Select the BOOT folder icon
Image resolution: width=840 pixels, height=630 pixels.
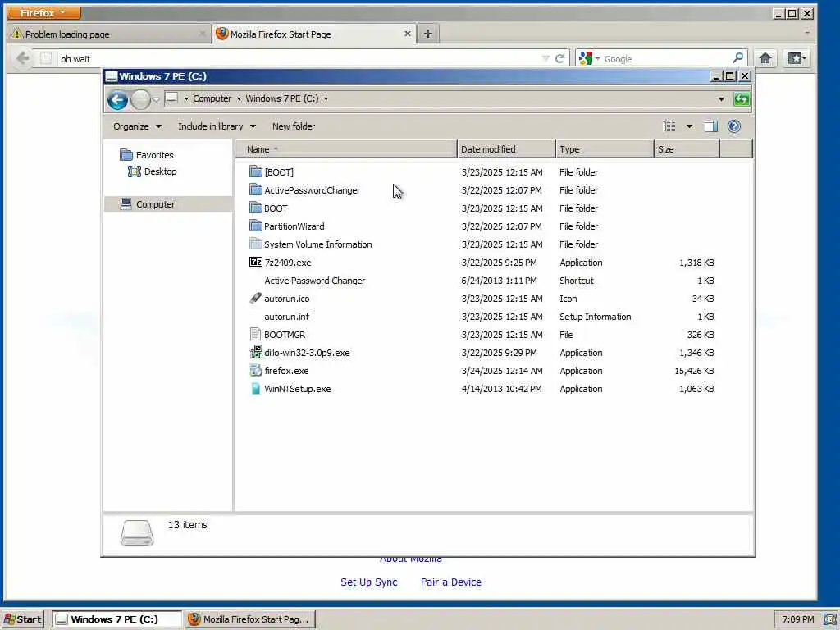[x=256, y=208]
